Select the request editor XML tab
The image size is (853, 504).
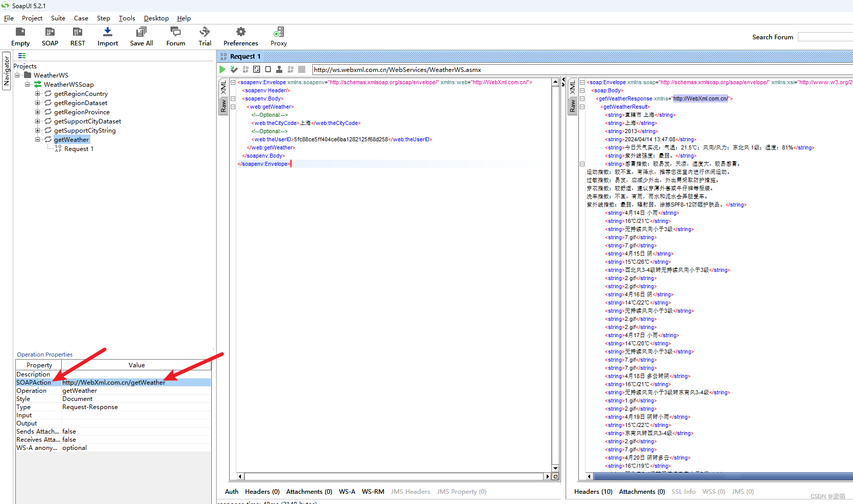pyautogui.click(x=224, y=87)
